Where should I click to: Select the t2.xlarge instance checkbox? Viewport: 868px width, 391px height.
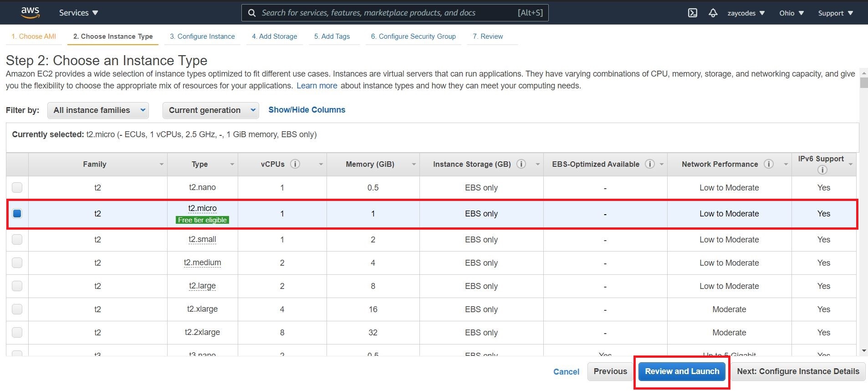tap(17, 309)
